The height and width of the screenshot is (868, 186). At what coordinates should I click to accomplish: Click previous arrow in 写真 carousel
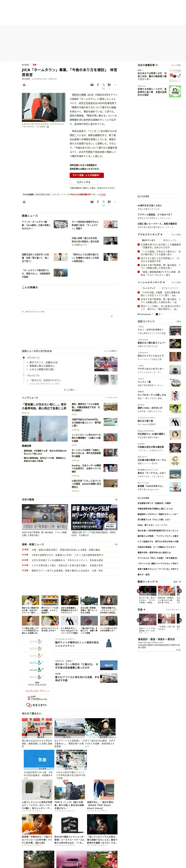pos(139,620)
